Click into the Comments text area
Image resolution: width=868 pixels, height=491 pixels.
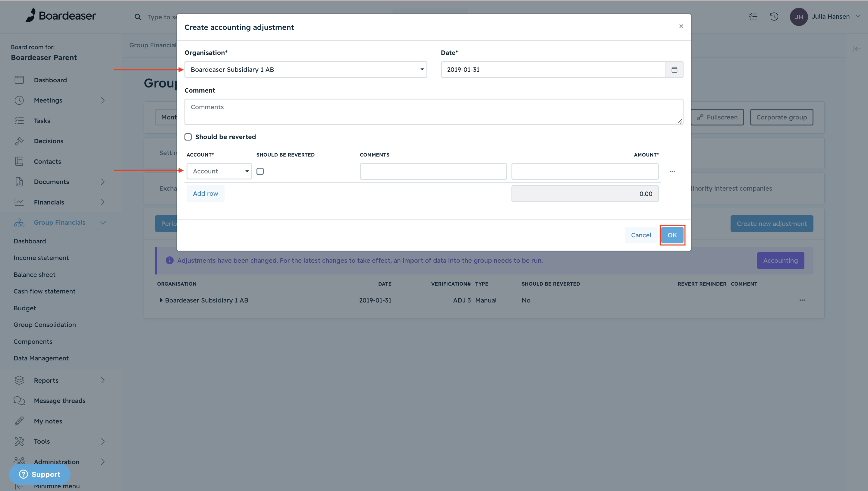point(434,112)
